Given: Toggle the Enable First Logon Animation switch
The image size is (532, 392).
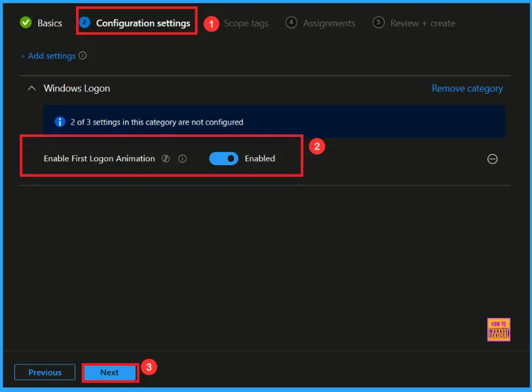Looking at the screenshot, I should pos(223,158).
